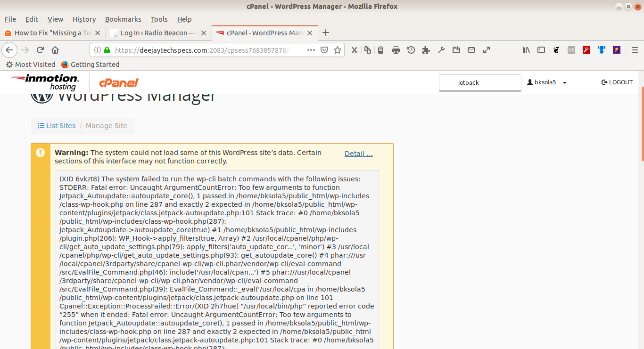Viewport: 644px width, 349px height.
Task: Bookmark this page with the star
Action: pos(338,50)
